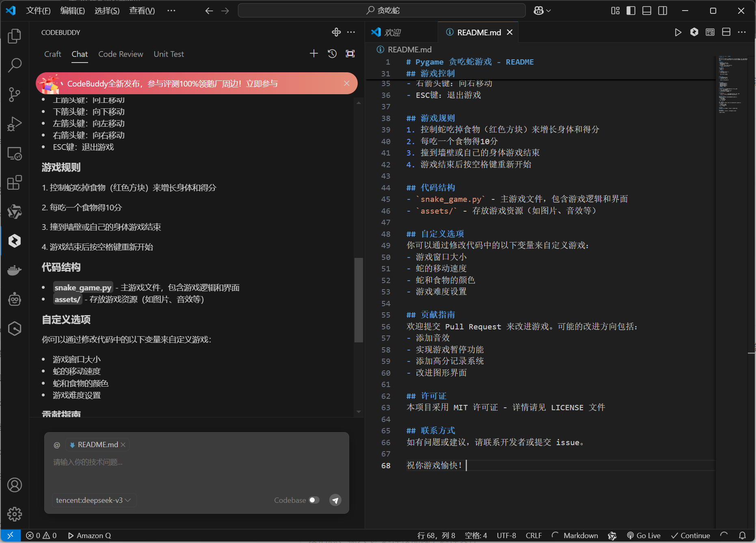
Task: Toggle the Codebase switch
Action: point(314,500)
